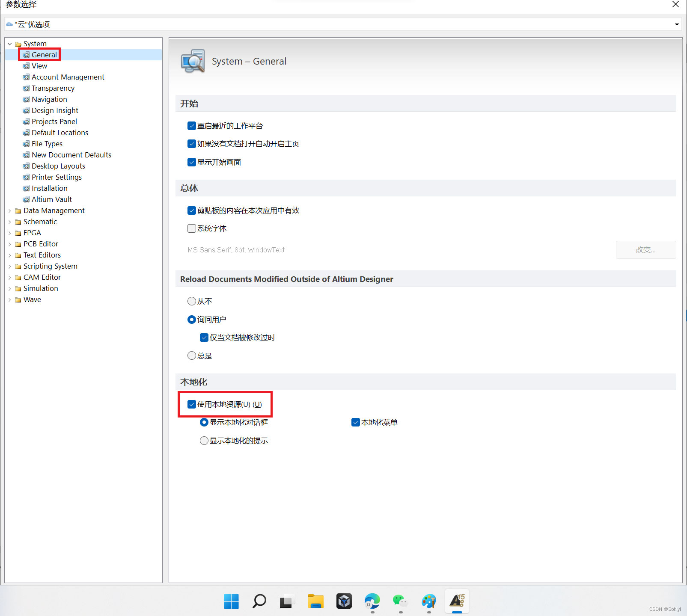Click the View page icon
The width and height of the screenshot is (687, 616).
pos(26,66)
